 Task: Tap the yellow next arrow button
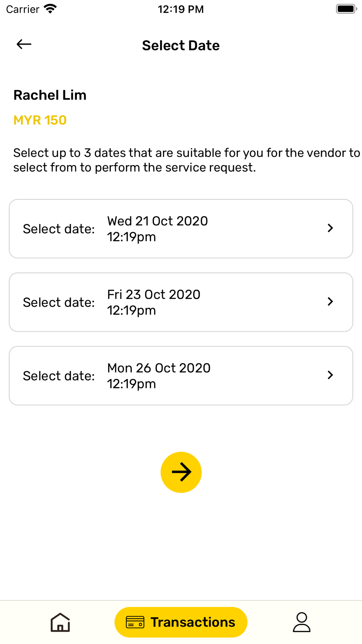[181, 472]
